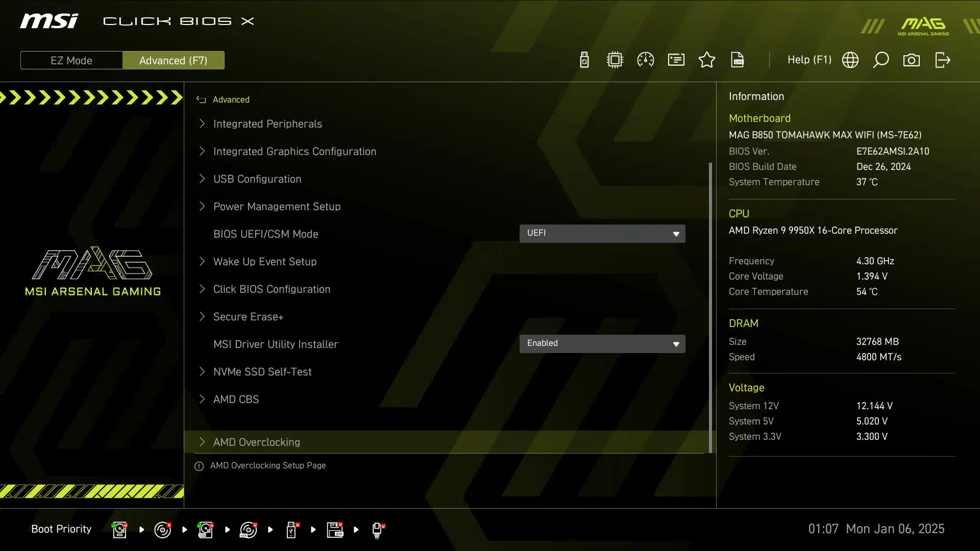Open search with the magnifier icon
This screenshot has width=980, height=551.
coord(881,60)
